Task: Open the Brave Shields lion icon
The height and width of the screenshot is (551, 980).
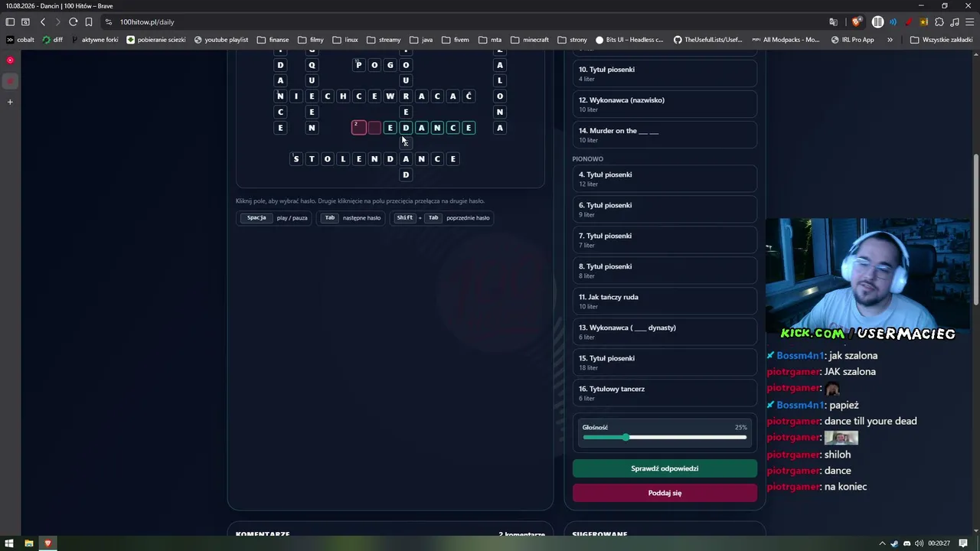Action: click(856, 22)
